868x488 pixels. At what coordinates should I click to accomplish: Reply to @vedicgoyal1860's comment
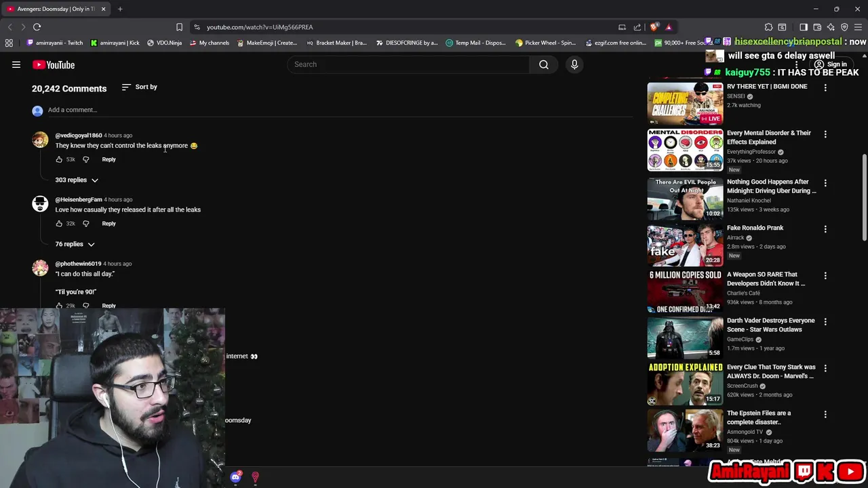click(108, 159)
